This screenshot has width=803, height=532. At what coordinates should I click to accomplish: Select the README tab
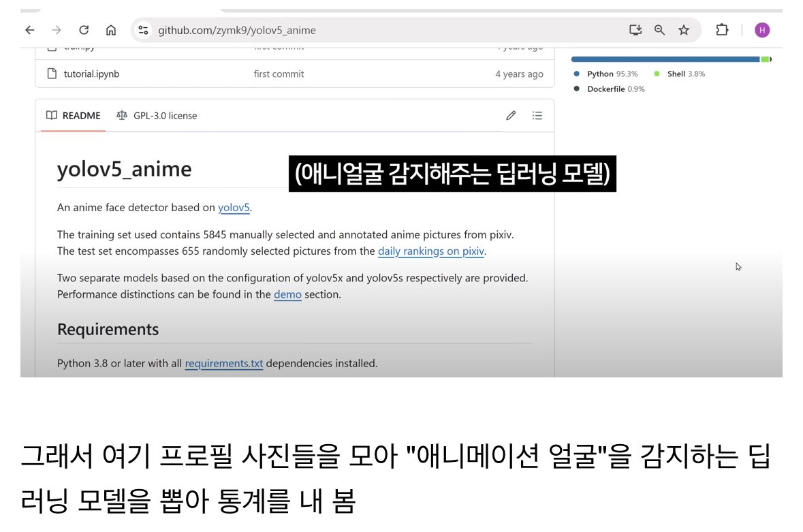(x=74, y=116)
